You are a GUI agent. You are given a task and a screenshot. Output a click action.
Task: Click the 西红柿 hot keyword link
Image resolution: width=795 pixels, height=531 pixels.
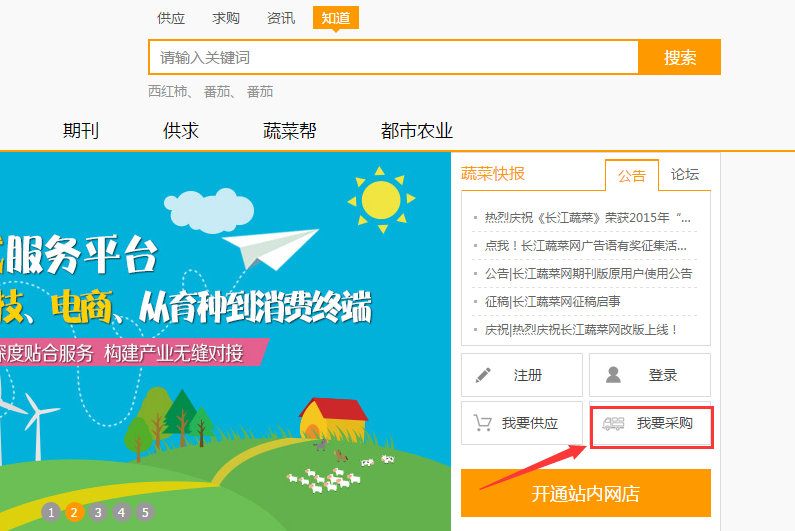click(168, 92)
